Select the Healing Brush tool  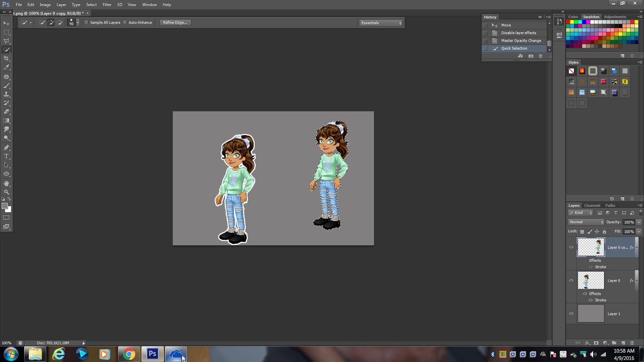[x=6, y=76]
